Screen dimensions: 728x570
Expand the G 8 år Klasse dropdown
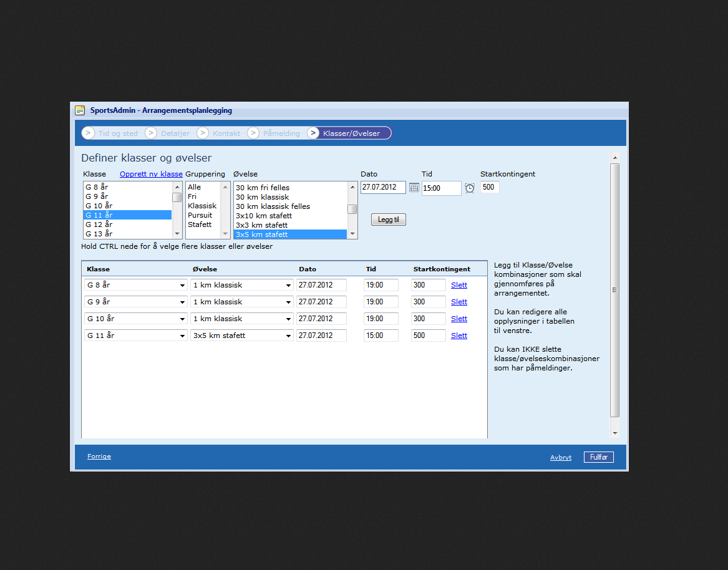pyautogui.click(x=182, y=286)
